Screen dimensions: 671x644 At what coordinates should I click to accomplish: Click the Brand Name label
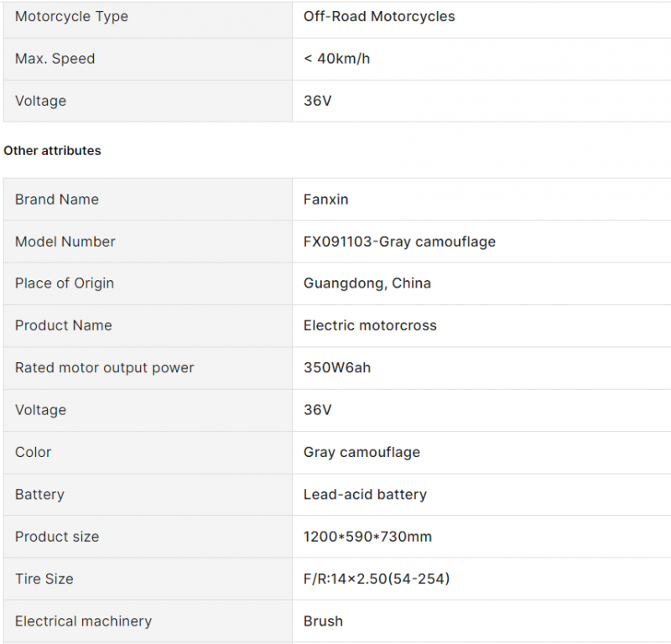pyautogui.click(x=57, y=200)
